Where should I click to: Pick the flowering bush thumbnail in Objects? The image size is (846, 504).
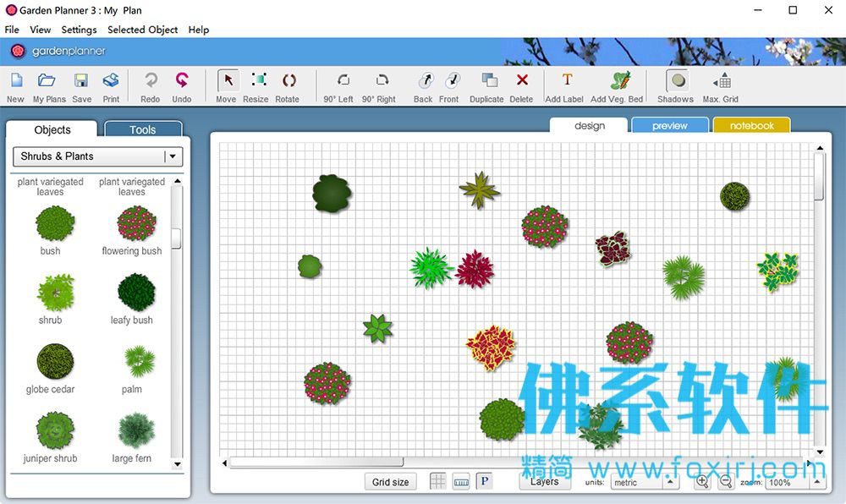(136, 224)
